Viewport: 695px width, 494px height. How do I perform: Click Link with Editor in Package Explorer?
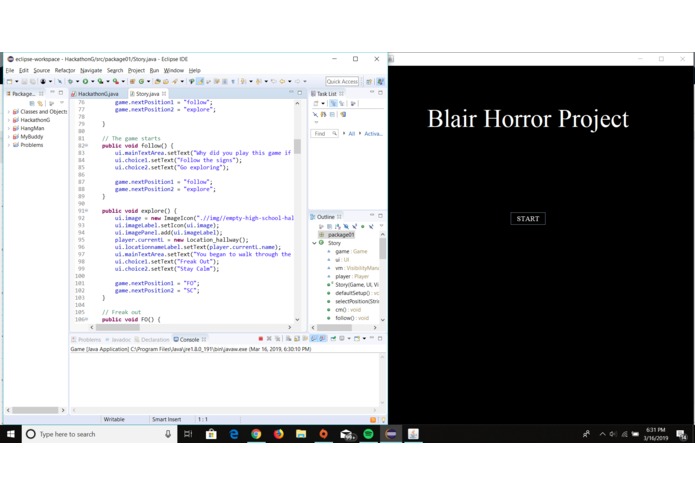(40, 103)
